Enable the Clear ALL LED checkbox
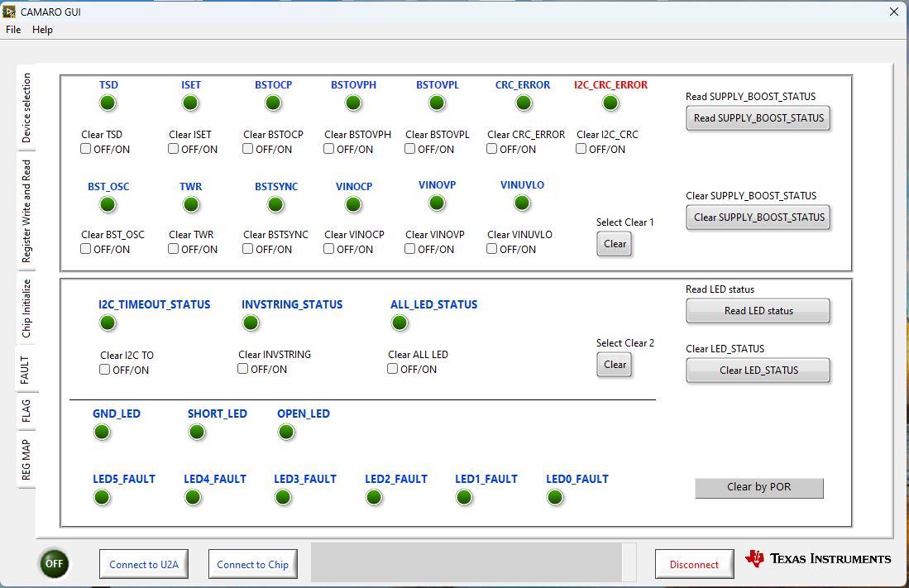Image resolution: width=909 pixels, height=588 pixels. [x=392, y=368]
